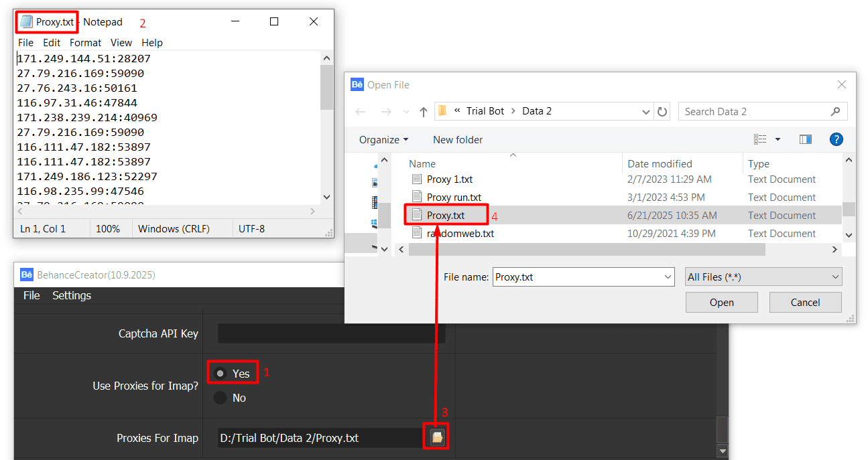Expand the All Files type dropdown
Image resolution: width=868 pixels, height=460 pixels.
click(x=763, y=277)
